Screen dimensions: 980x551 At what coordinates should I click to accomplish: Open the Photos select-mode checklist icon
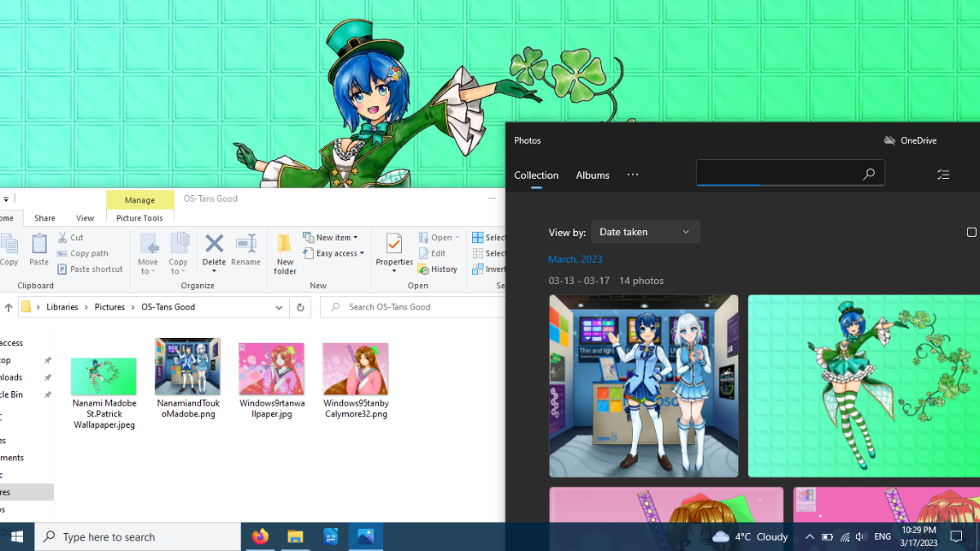943,175
